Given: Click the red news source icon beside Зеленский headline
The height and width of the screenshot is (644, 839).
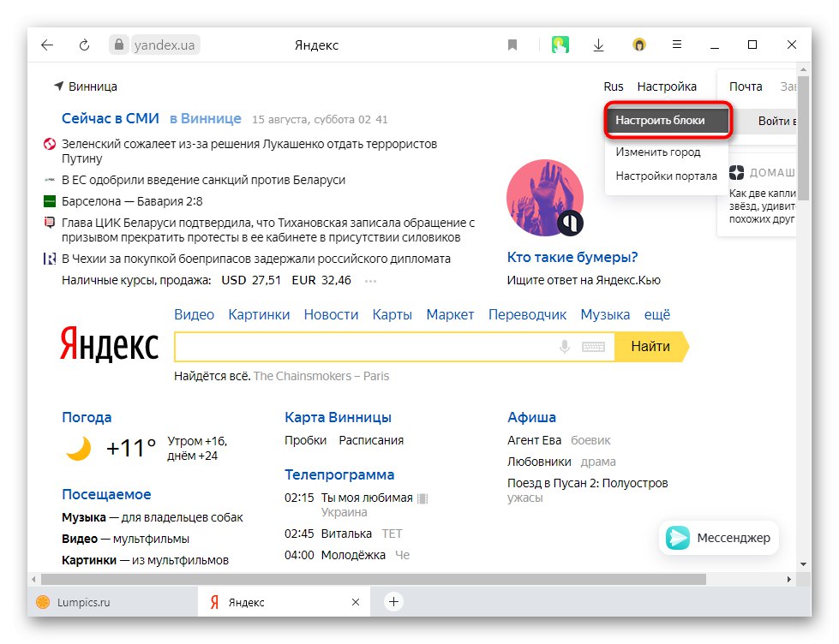Looking at the screenshot, I should tap(47, 143).
